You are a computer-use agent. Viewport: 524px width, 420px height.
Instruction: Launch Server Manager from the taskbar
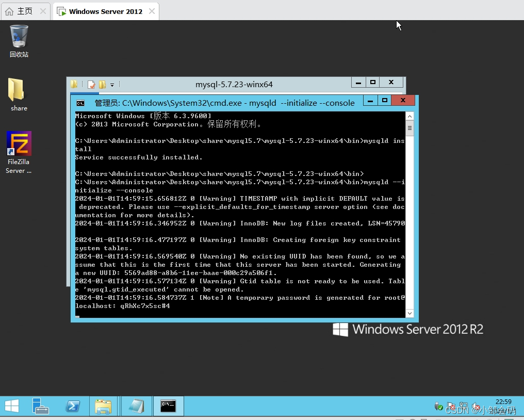point(40,406)
